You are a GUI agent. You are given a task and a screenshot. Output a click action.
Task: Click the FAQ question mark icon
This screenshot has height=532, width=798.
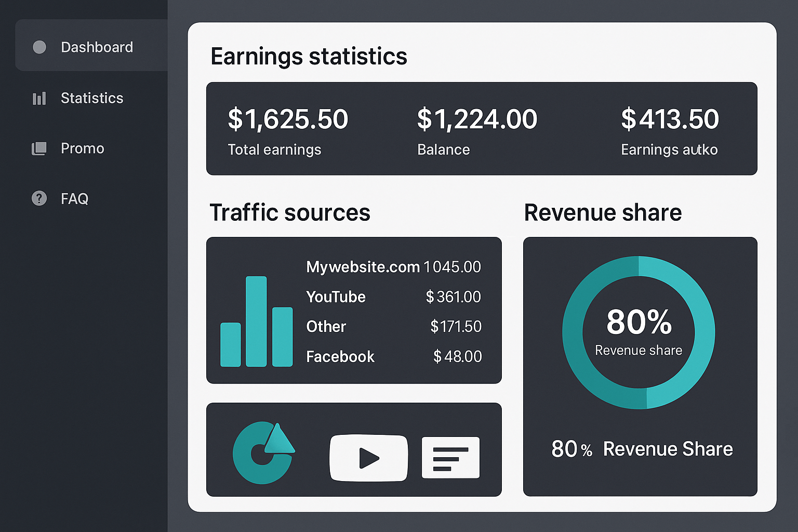(39, 198)
